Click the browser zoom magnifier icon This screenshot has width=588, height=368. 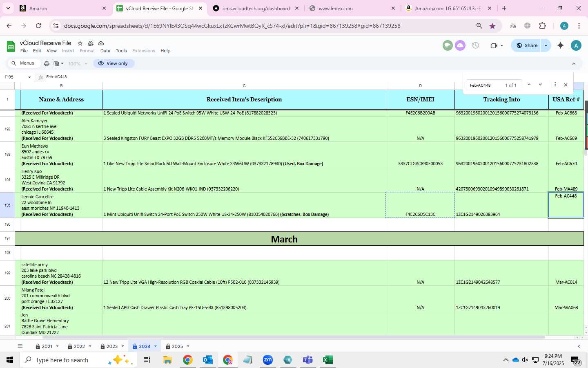479,26
